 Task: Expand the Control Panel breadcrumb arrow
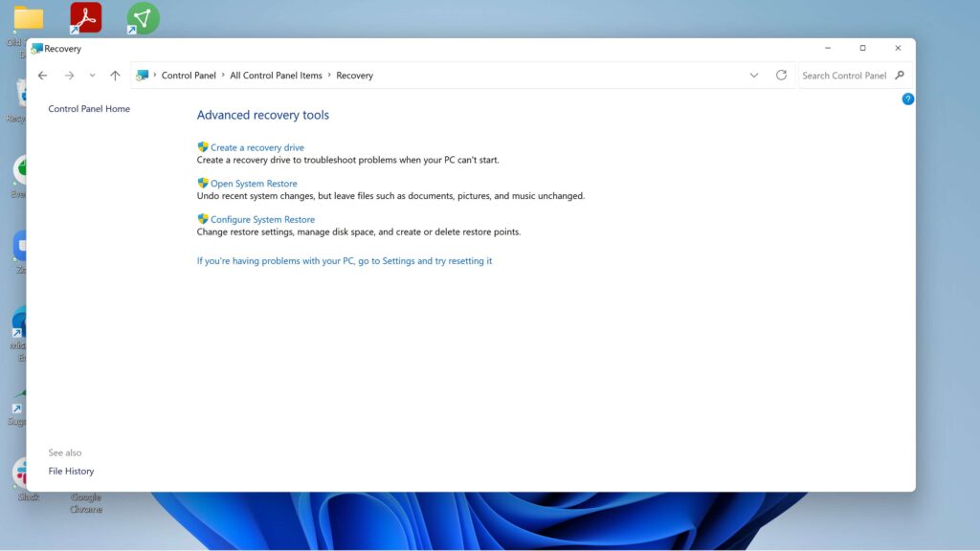tap(221, 75)
